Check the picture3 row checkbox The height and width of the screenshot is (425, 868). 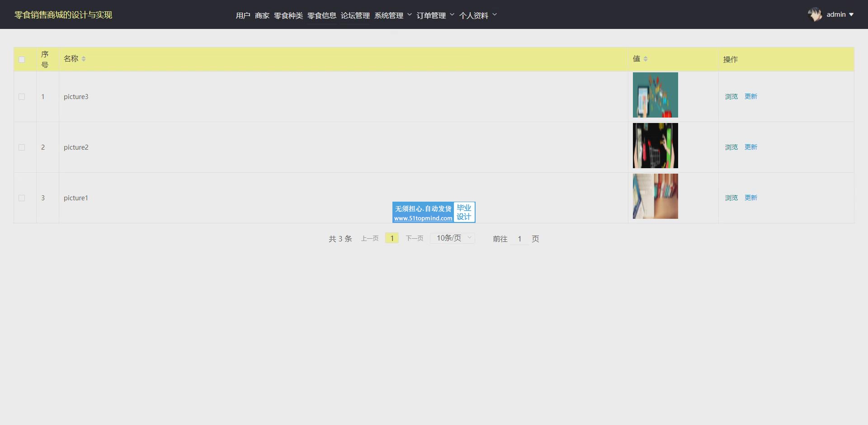[22, 97]
